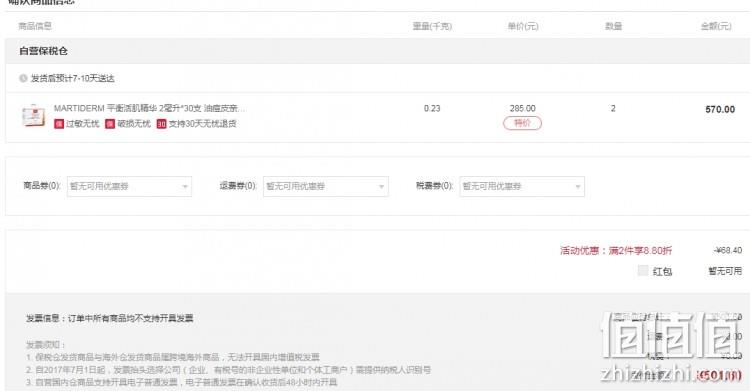This screenshot has width=750, height=391.
Task: Click the 活动优惠 满2件享8.80折 promotion text
Action: tap(616, 250)
